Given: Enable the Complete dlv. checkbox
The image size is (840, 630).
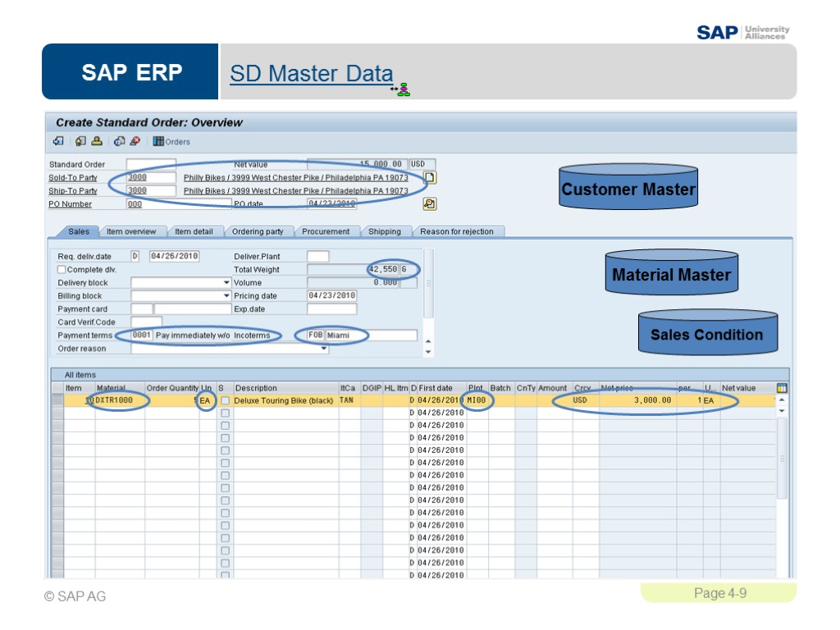Looking at the screenshot, I should point(62,269).
